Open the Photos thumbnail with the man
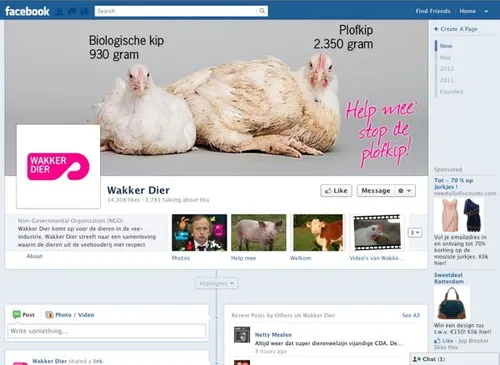The height and width of the screenshot is (365, 500). point(199,233)
